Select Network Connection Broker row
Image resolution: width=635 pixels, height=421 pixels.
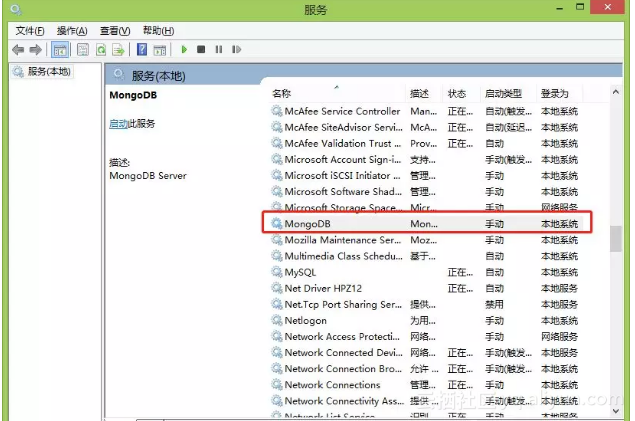pos(427,368)
